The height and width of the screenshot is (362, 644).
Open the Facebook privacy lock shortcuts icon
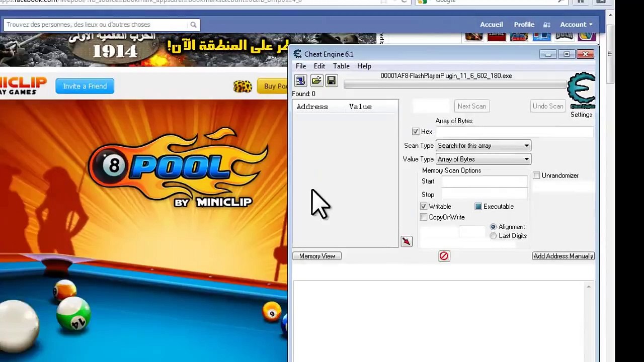[547, 25]
